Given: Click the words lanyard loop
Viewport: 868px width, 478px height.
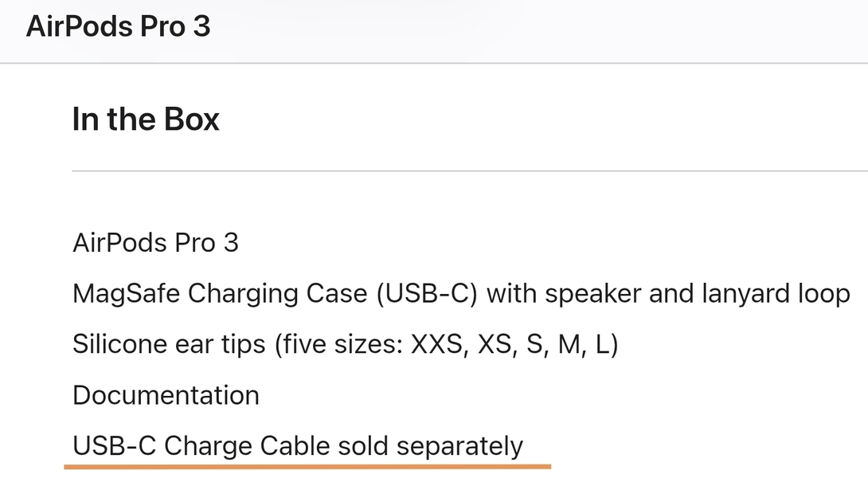Looking at the screenshot, I should [776, 294].
